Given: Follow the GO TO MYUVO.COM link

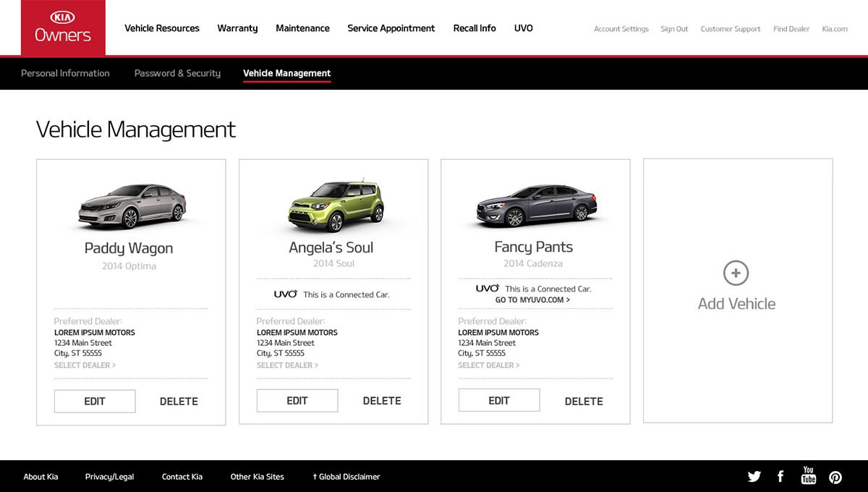Looking at the screenshot, I should coord(532,300).
